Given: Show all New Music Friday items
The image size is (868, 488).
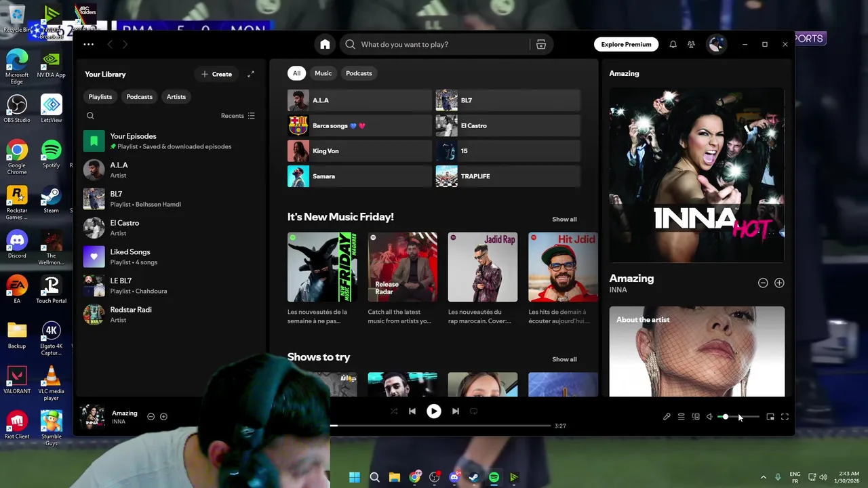Looking at the screenshot, I should pyautogui.click(x=564, y=219).
